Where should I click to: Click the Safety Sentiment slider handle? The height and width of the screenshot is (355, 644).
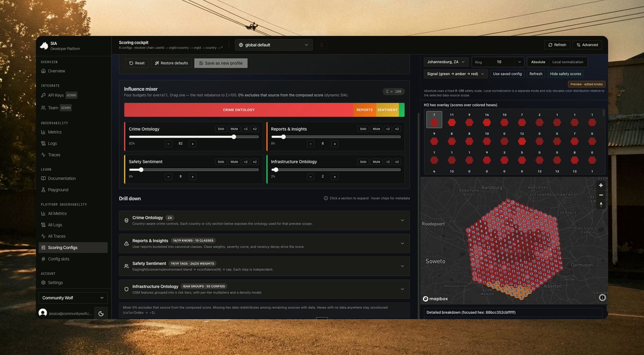pyautogui.click(x=141, y=169)
